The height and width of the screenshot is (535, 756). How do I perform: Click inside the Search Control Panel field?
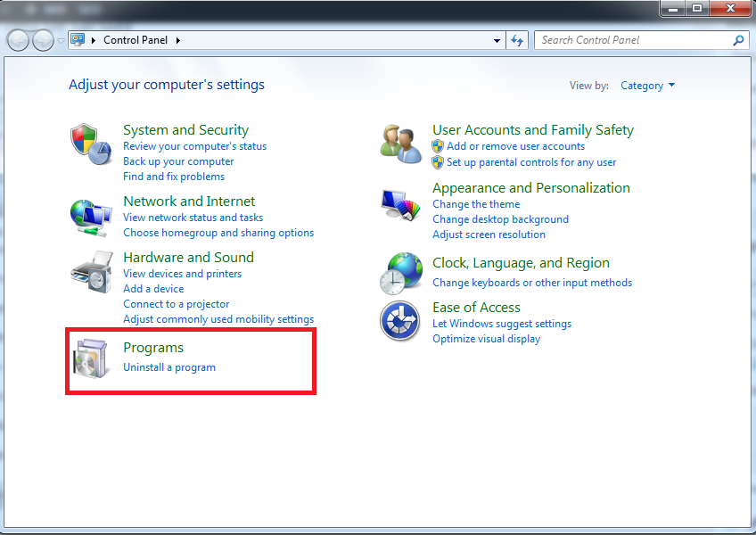[624, 40]
